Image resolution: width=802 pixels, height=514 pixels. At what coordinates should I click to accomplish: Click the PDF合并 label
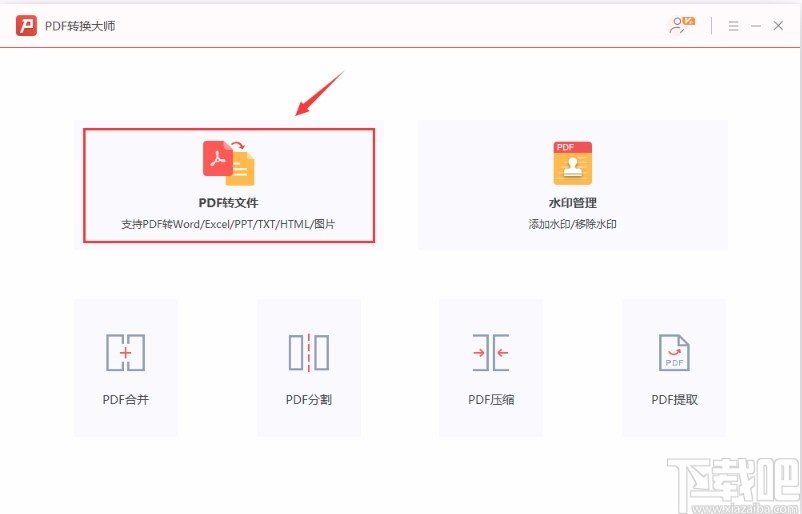[125, 399]
